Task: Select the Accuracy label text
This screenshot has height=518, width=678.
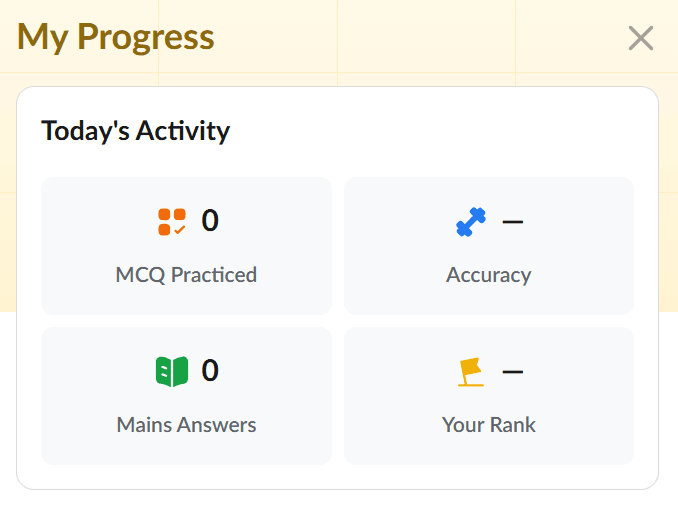Action: [x=488, y=275]
